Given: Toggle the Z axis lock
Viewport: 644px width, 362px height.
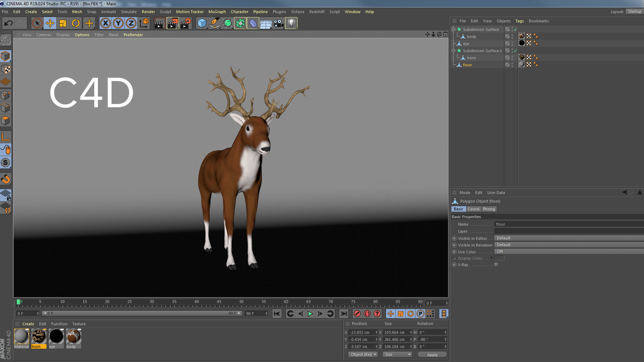Looking at the screenshot, I should (x=131, y=23).
